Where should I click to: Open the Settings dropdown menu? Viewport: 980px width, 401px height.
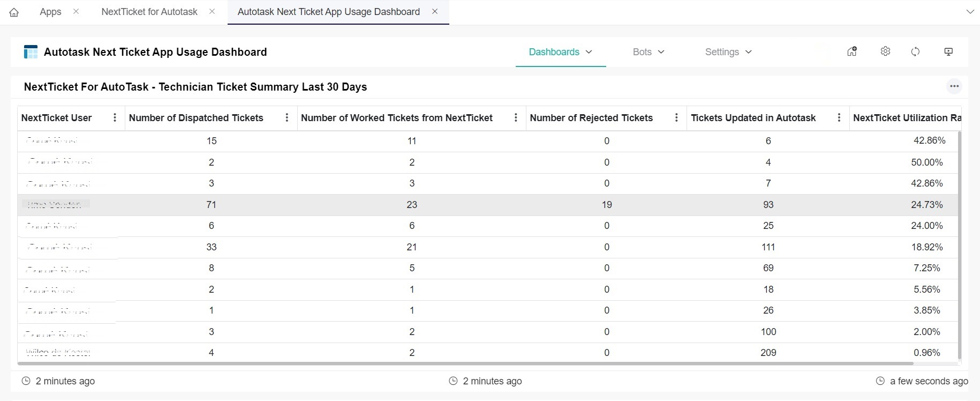(x=728, y=52)
